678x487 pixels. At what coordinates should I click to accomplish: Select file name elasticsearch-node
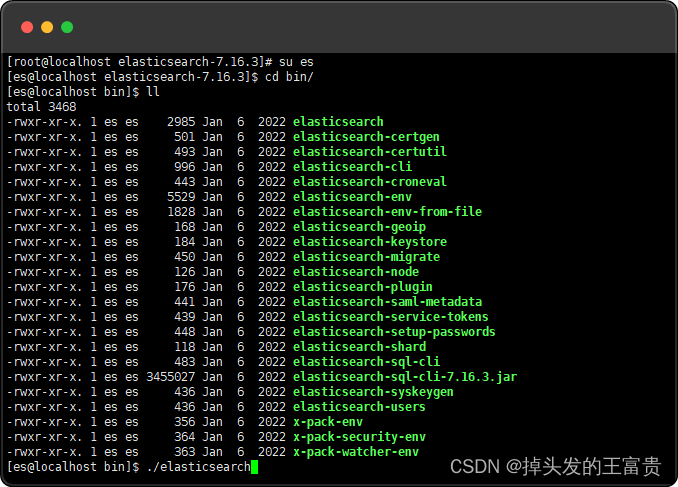[x=356, y=272]
